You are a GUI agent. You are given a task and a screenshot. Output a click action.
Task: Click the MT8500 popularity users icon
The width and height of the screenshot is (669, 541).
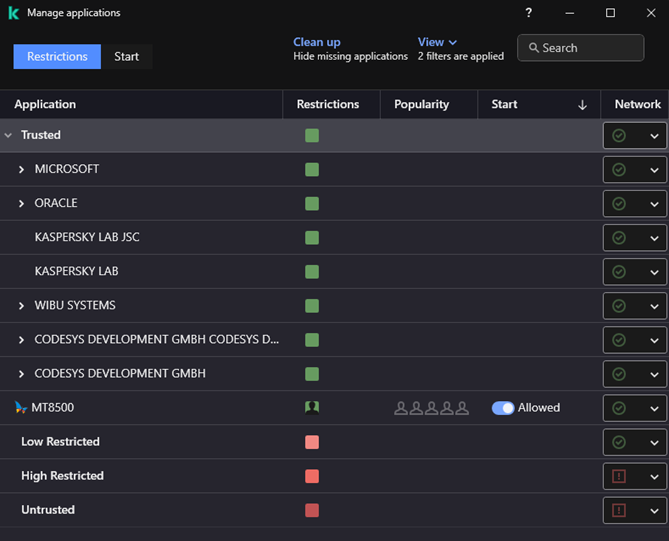(x=431, y=408)
